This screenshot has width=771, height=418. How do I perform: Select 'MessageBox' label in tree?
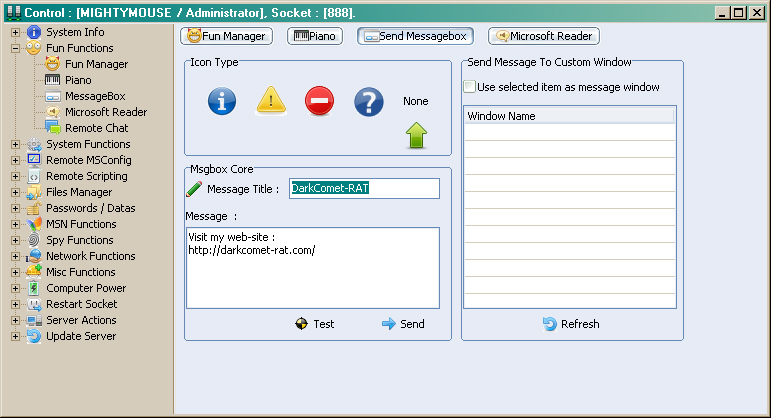click(95, 96)
